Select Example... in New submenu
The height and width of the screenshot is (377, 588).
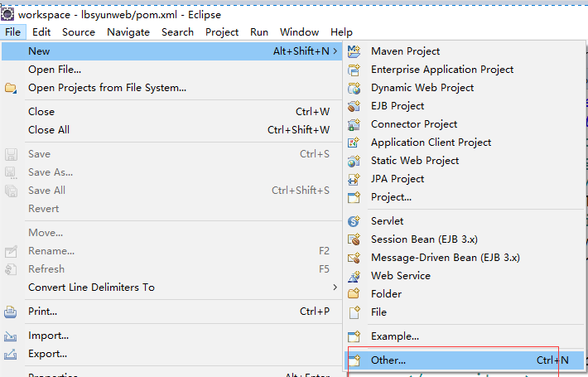point(465,336)
